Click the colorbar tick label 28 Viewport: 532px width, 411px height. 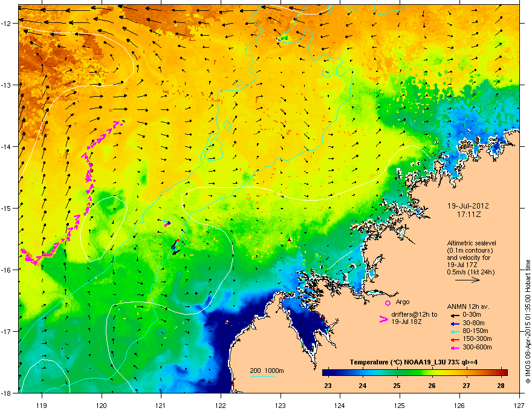coord(501,386)
